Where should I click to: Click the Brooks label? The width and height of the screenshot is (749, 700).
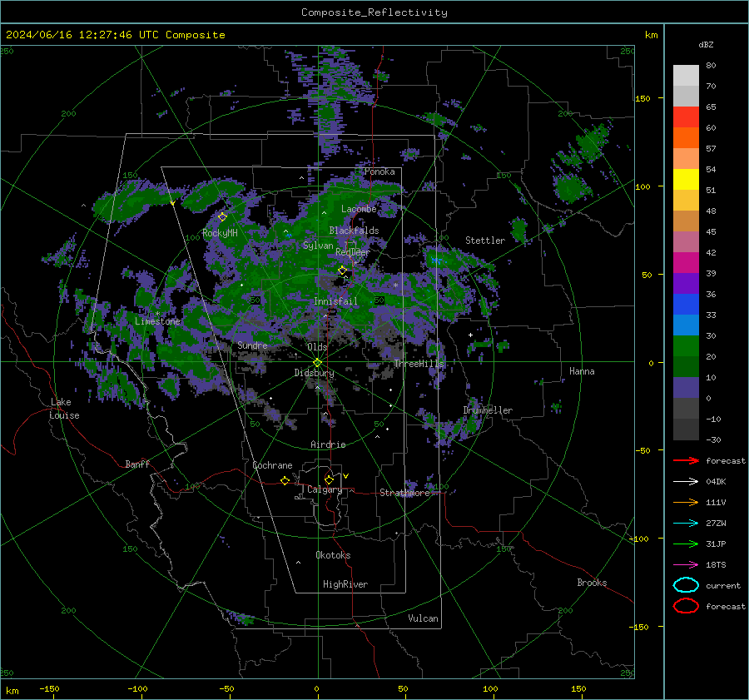coord(592,583)
